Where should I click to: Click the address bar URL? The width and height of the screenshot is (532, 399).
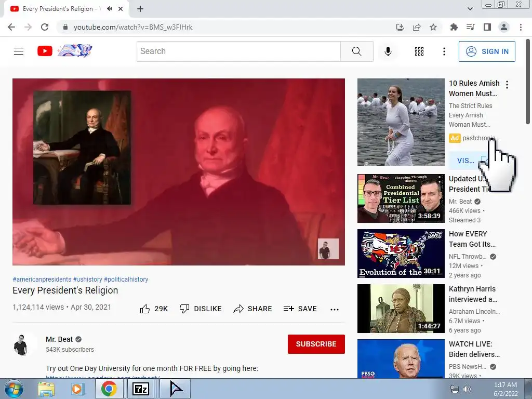coord(133,27)
